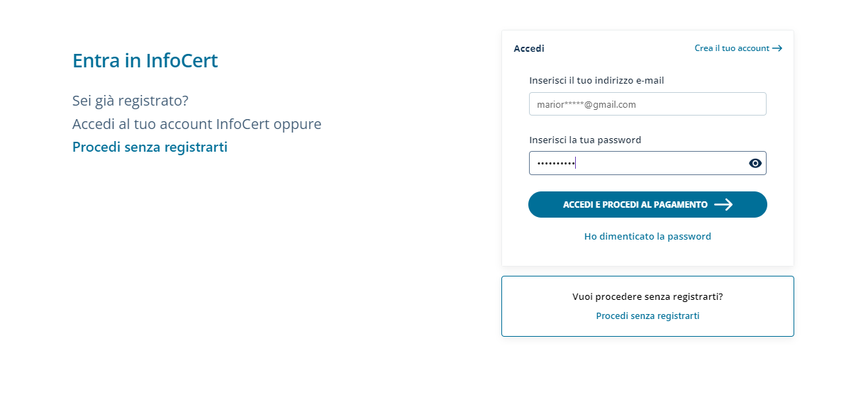
Task: Click on the masked password dots
Action: 555,163
